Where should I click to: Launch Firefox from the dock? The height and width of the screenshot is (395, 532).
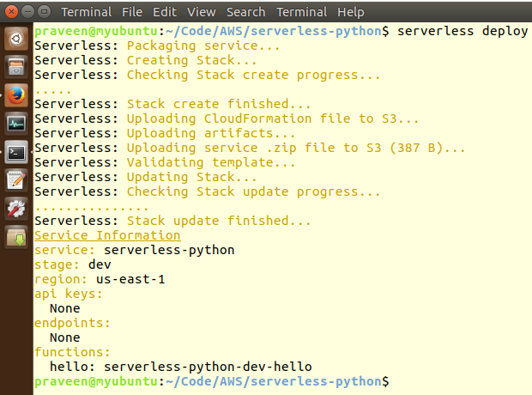click(16, 95)
